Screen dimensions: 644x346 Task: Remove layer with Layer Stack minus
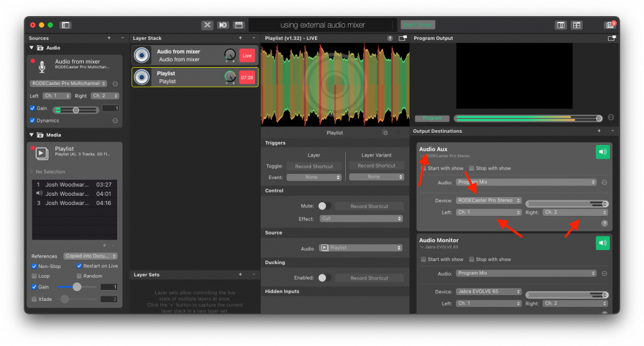point(254,38)
